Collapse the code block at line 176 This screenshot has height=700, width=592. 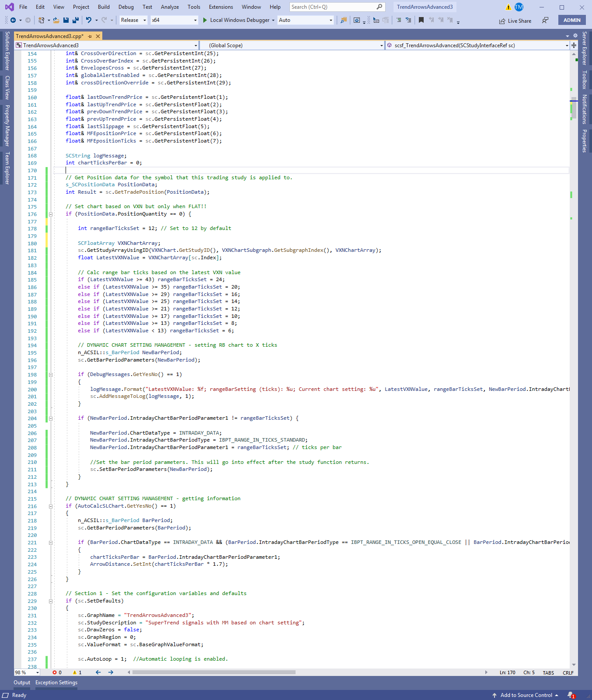pos(51,214)
